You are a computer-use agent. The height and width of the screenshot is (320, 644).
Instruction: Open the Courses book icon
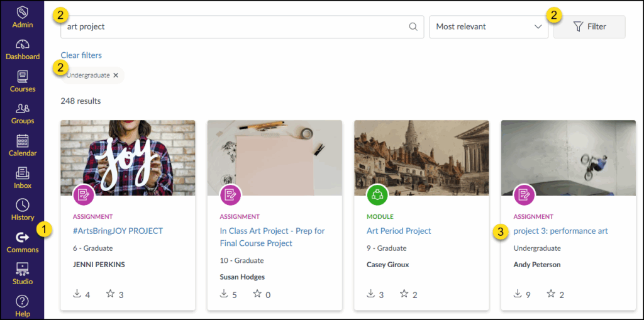[x=22, y=77]
